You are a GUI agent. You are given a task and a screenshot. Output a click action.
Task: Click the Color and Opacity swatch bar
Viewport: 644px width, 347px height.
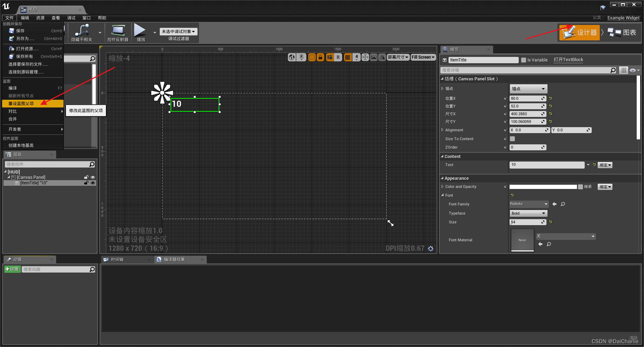coord(543,186)
